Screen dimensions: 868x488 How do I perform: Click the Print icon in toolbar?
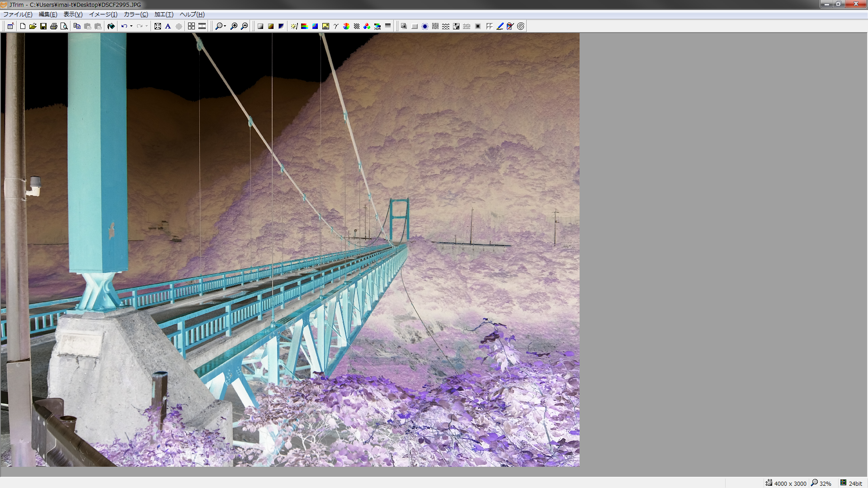click(54, 26)
